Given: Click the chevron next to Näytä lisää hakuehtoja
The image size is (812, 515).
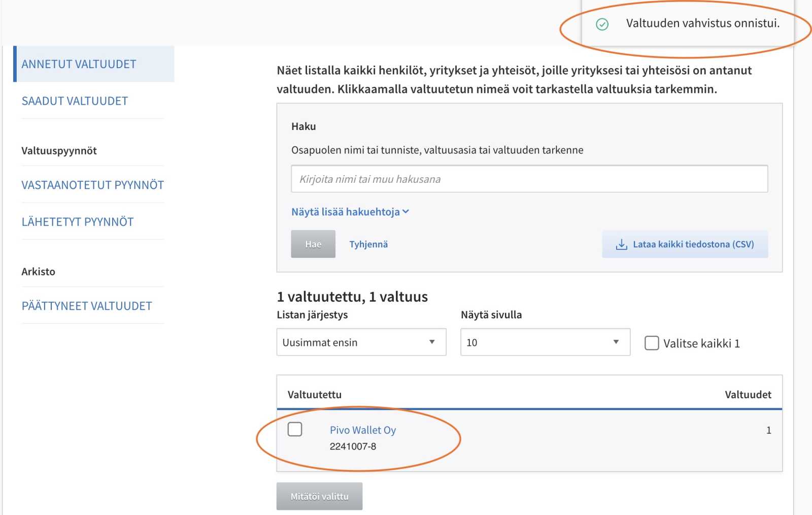Looking at the screenshot, I should pos(405,212).
